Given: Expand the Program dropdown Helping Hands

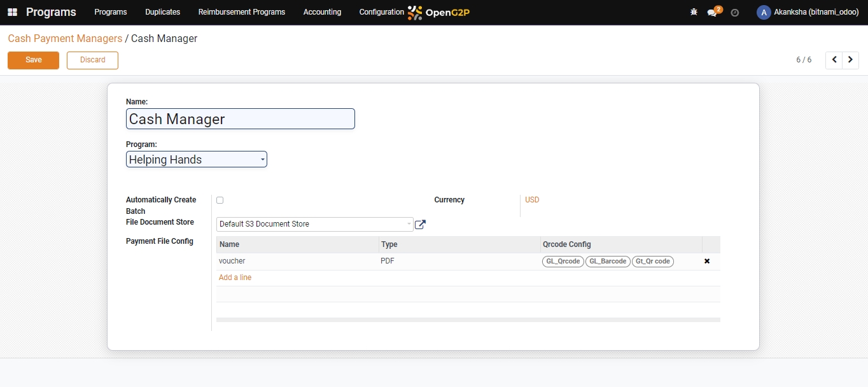Looking at the screenshot, I should (197, 160).
